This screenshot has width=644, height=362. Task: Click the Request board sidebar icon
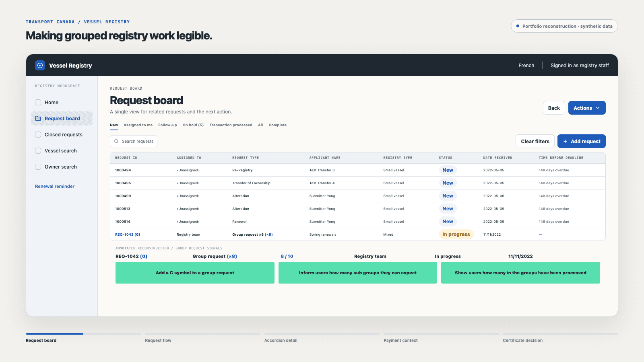point(38,118)
